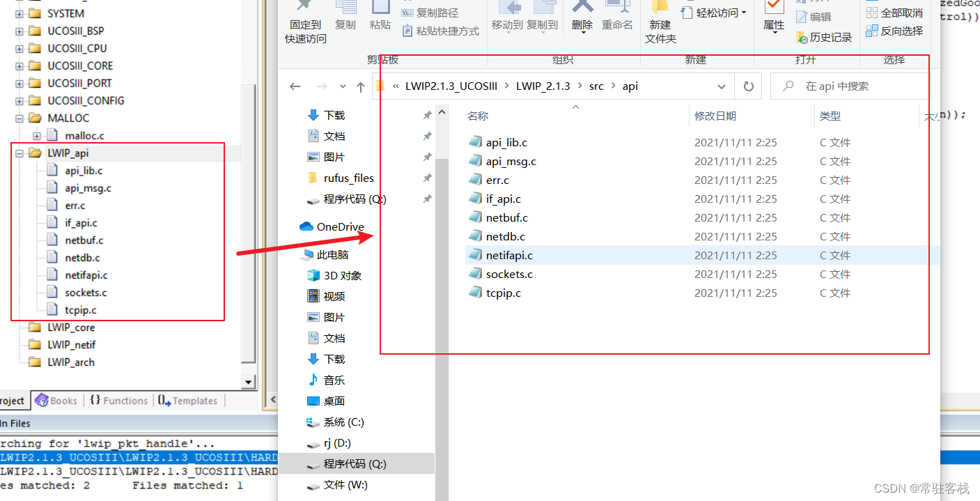
Task: Click the back navigation arrow
Action: tap(295, 86)
